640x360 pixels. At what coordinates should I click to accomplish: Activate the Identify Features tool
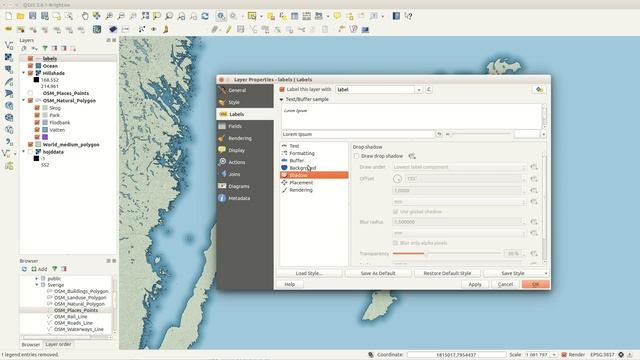coord(221,16)
